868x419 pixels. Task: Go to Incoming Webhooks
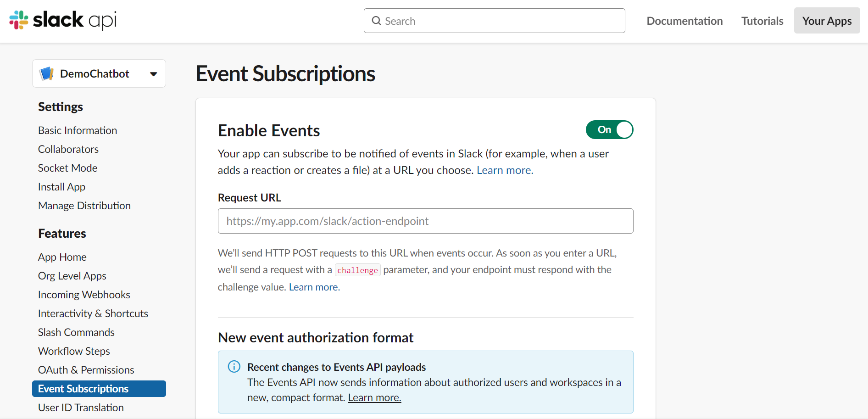(84, 295)
